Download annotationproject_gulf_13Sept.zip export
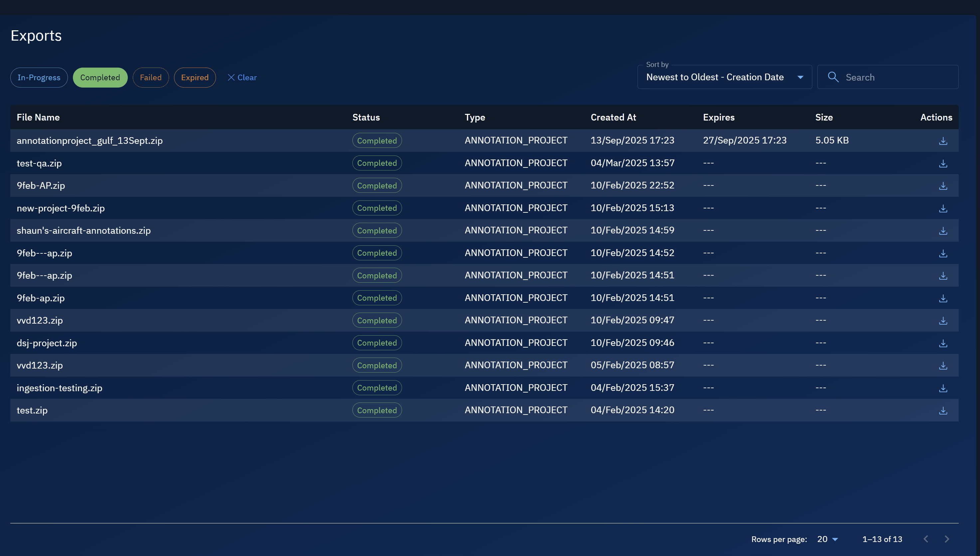The width and height of the screenshot is (980, 556). coord(943,141)
